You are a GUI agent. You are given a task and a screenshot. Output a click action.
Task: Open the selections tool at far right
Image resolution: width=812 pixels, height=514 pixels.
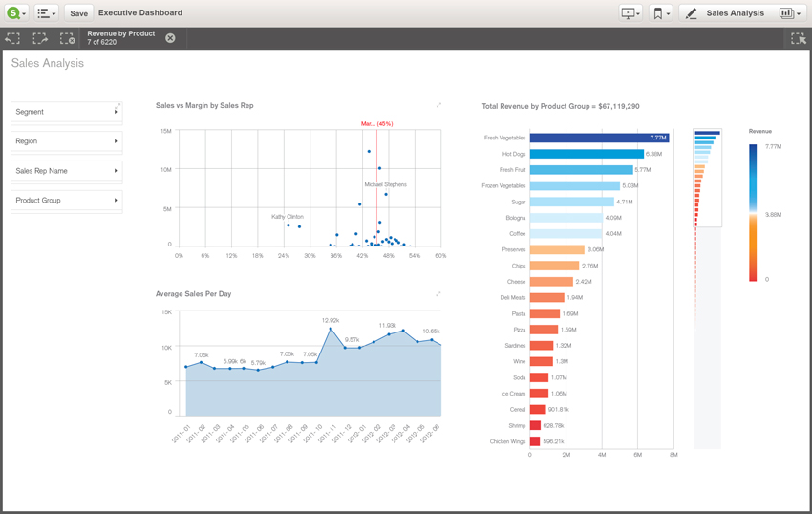pyautogui.click(x=798, y=38)
